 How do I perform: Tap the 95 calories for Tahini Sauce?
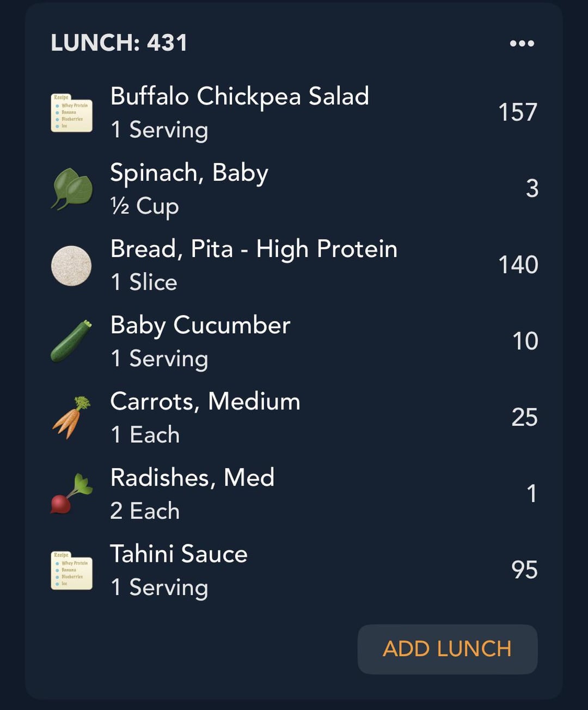click(x=524, y=570)
